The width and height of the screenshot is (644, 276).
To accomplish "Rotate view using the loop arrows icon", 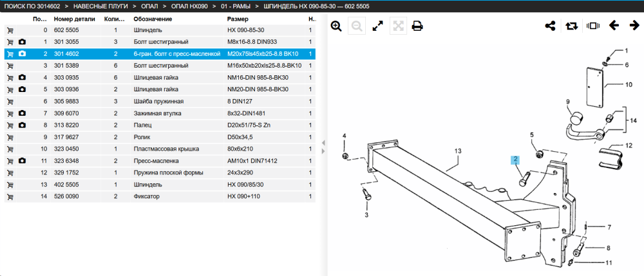I will coord(571,26).
